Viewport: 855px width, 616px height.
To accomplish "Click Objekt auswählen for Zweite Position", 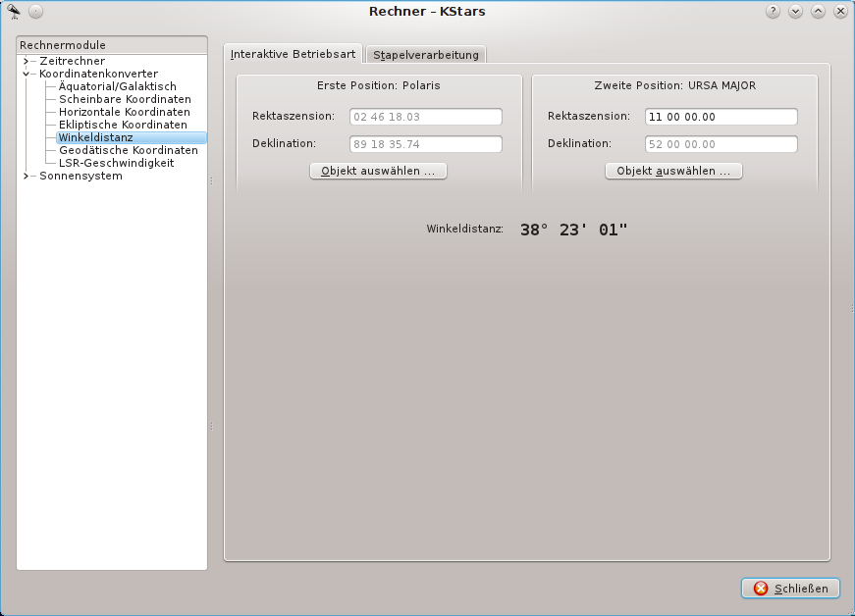I will click(673, 171).
